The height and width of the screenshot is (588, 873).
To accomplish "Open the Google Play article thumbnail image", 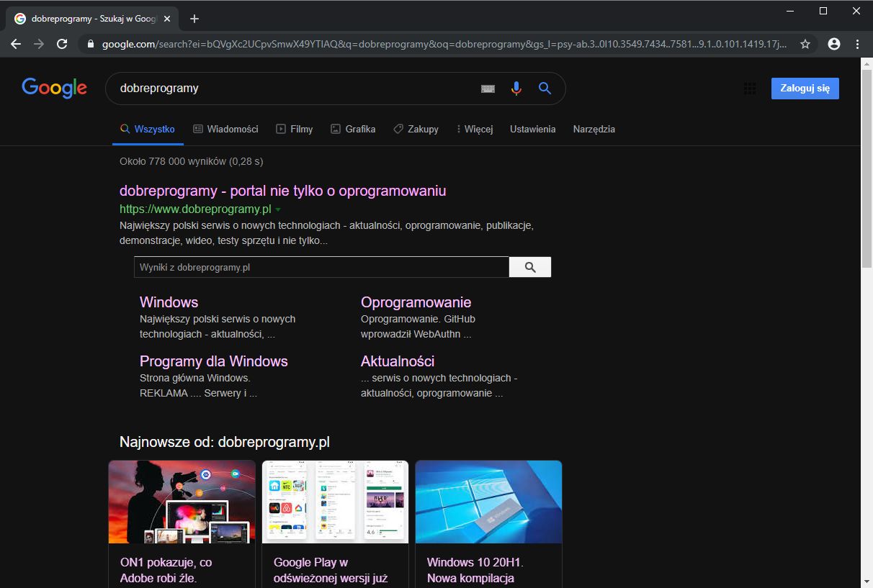I will 336,502.
